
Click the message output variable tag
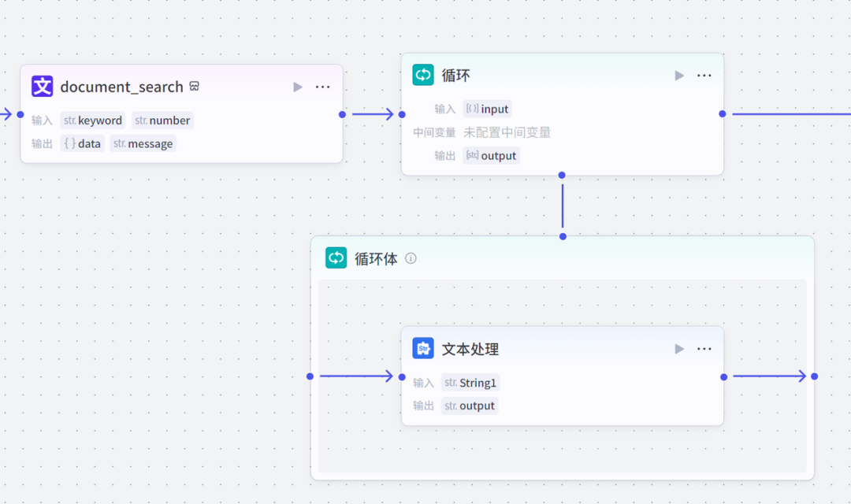143,143
